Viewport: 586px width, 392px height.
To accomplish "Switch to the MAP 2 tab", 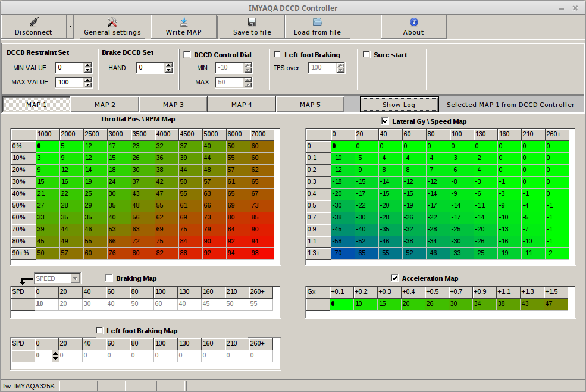I will 105,104.
